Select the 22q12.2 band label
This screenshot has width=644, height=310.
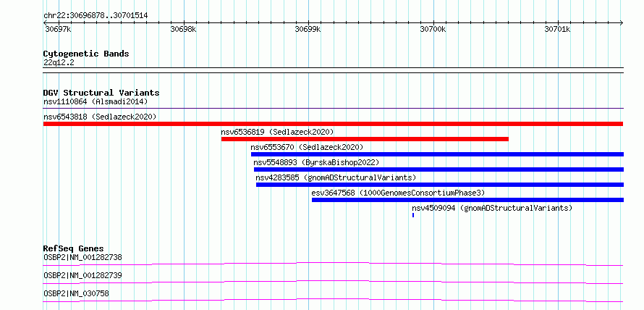click(59, 63)
